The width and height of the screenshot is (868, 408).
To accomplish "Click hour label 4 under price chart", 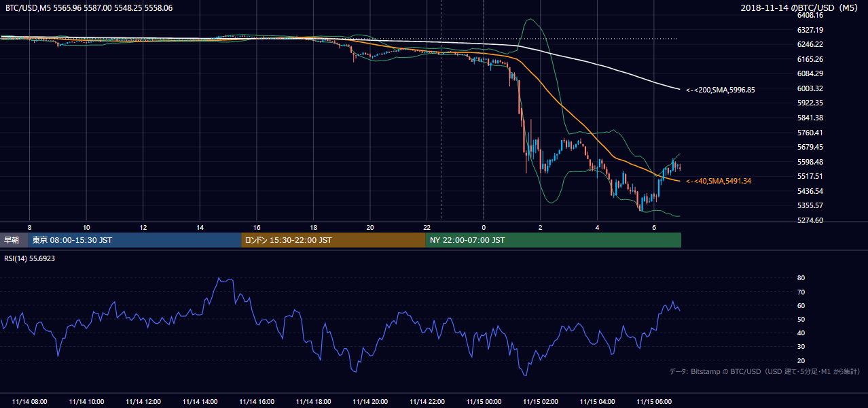I will point(597,227).
